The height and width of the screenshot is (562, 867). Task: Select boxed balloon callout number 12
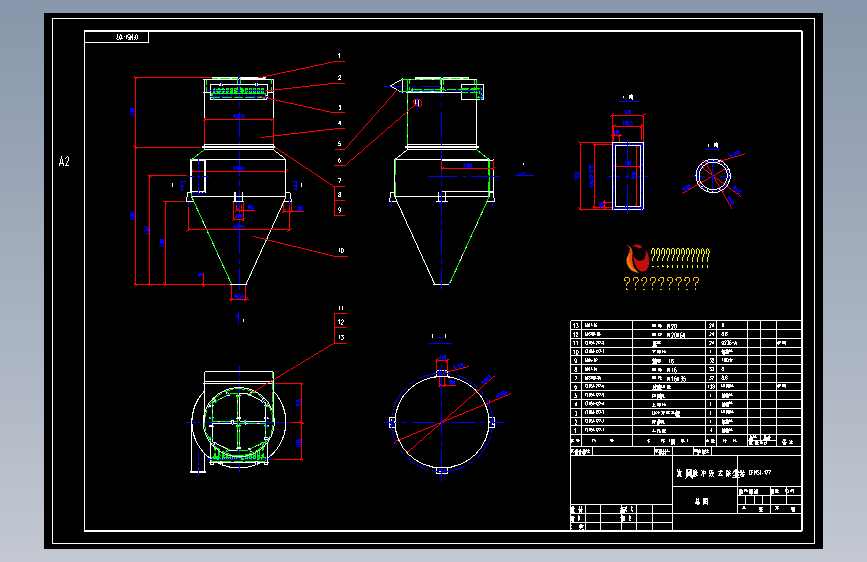pos(341,322)
